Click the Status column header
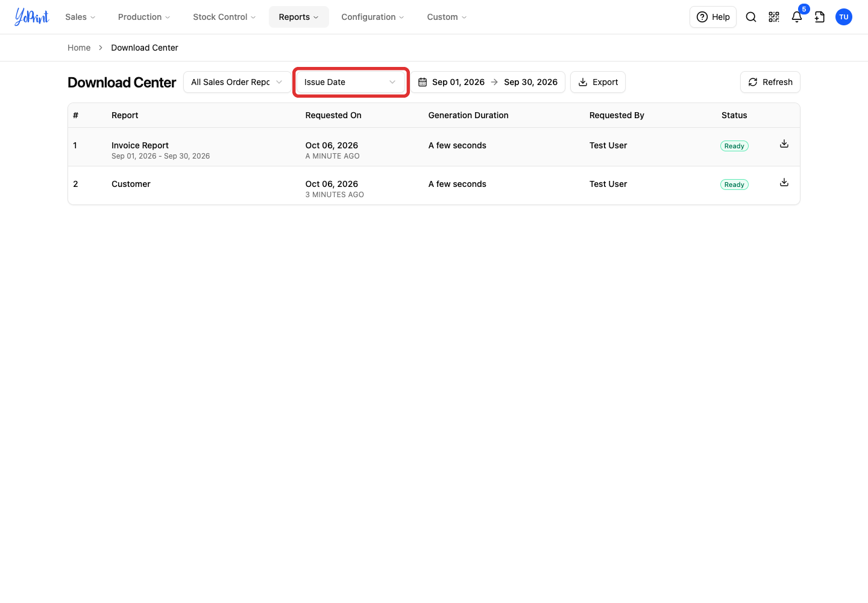 pyautogui.click(x=734, y=115)
